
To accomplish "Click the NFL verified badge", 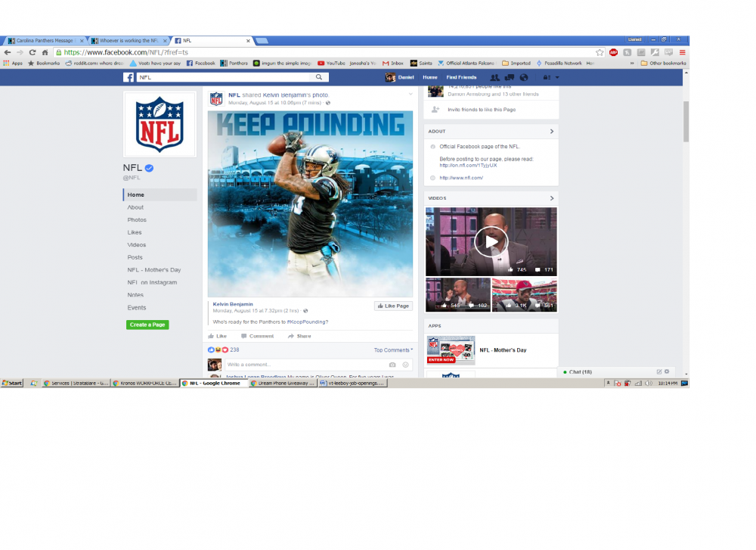I will [150, 168].
